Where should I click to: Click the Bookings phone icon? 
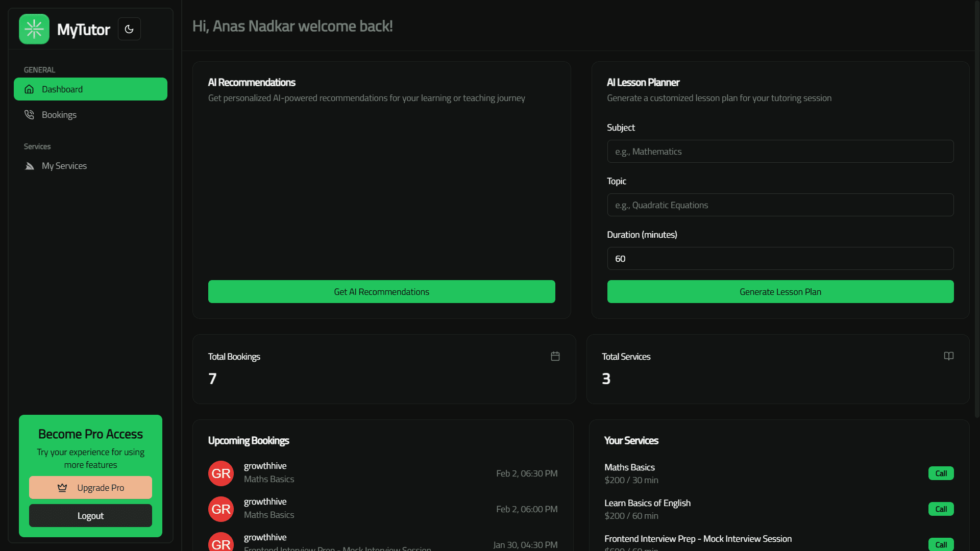pyautogui.click(x=30, y=115)
